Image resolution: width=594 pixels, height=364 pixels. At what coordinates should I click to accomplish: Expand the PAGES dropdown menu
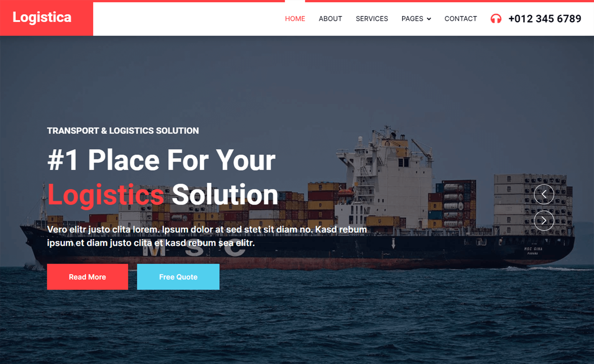417,19
